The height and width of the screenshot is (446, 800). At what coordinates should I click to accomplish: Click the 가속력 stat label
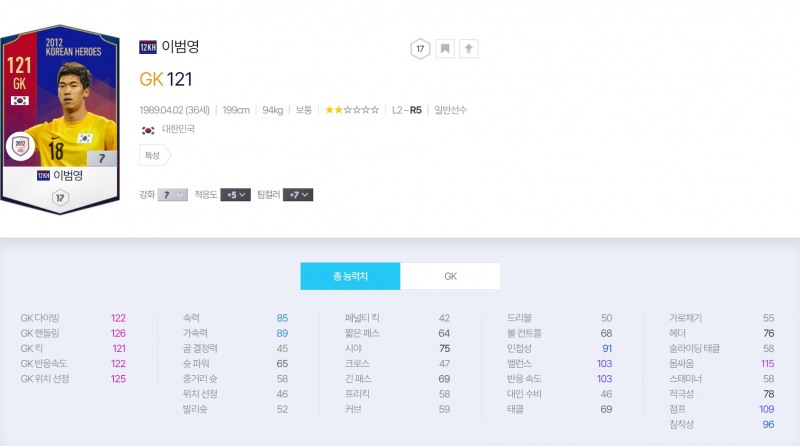195,333
